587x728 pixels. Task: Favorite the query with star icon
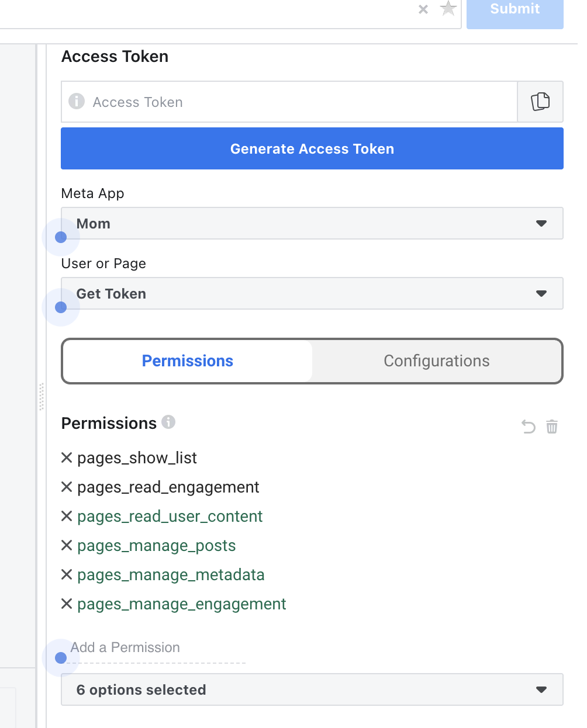point(448,8)
